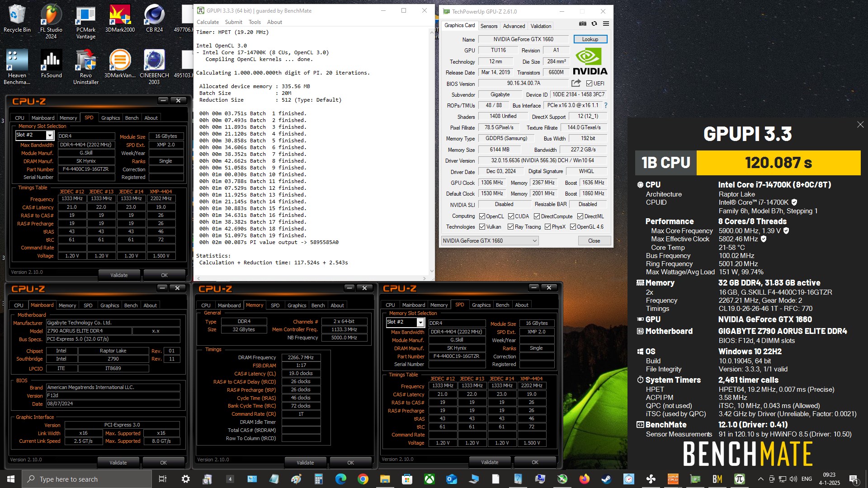Select the 3DMark2000 desktop icon

tap(120, 19)
